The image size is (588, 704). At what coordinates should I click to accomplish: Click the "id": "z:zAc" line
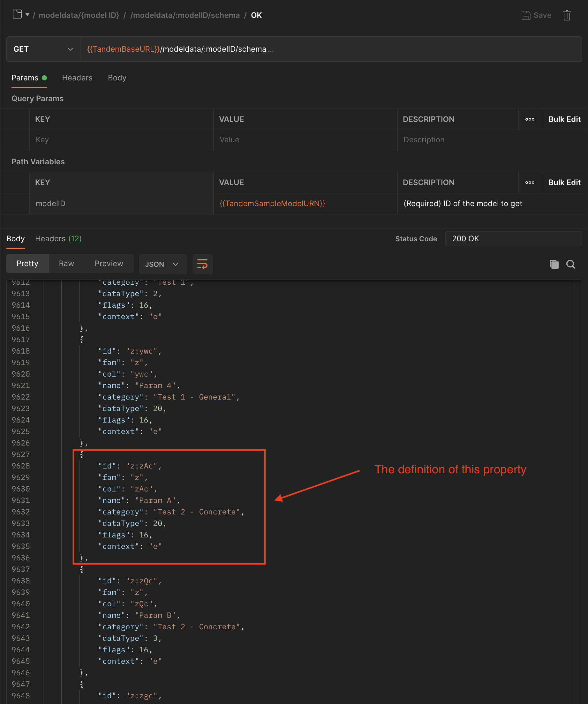coord(130,466)
